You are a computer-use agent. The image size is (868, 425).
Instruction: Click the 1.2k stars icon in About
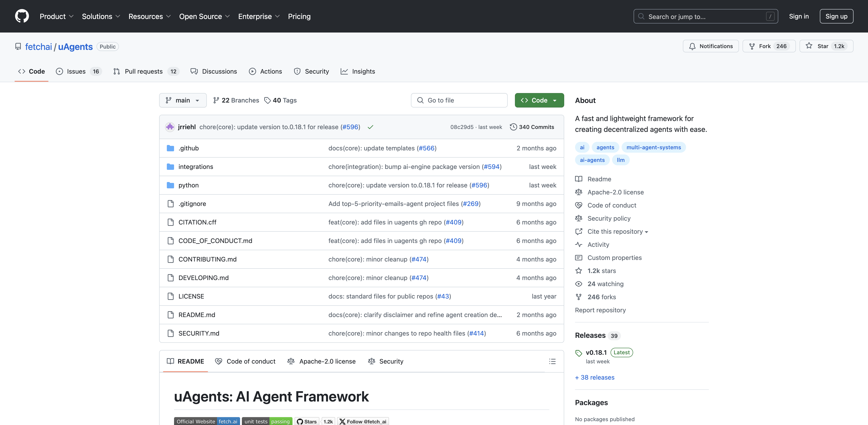point(579,271)
